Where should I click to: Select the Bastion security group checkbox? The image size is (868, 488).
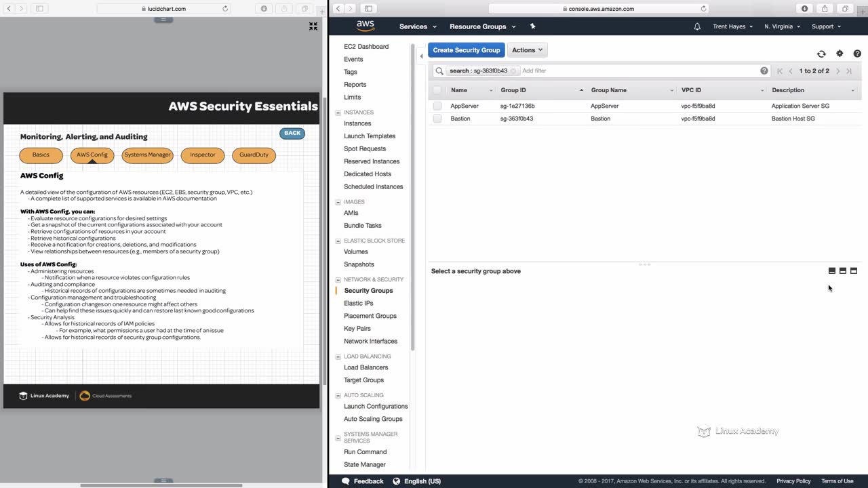click(437, 119)
